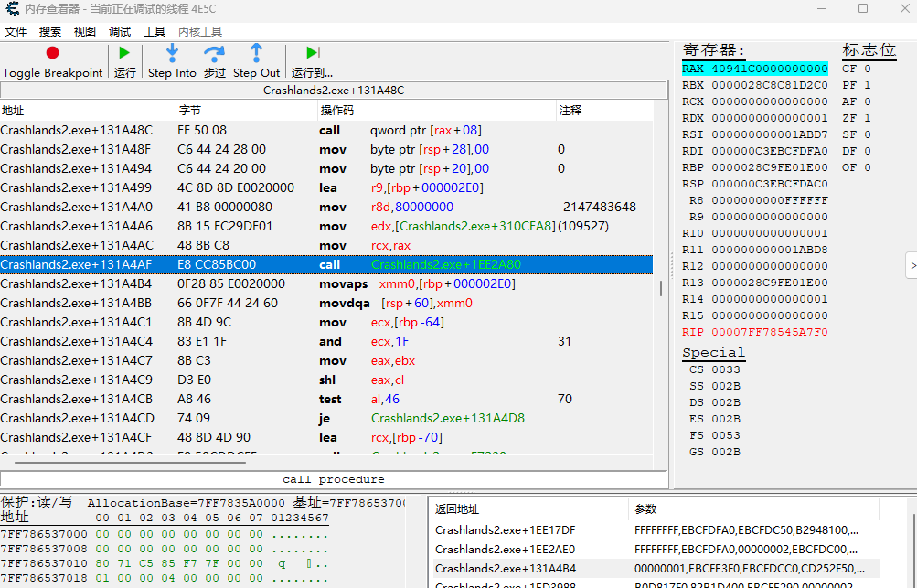Click the 返回地址 column header in the stack trace
The height and width of the screenshot is (588, 917).
(528, 509)
